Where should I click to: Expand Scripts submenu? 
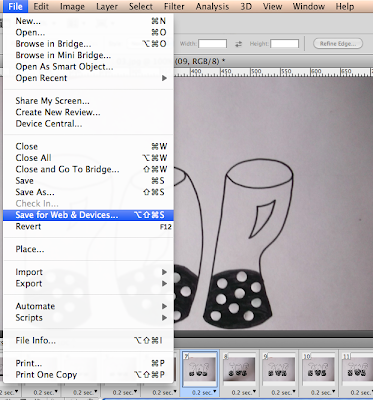click(x=88, y=318)
